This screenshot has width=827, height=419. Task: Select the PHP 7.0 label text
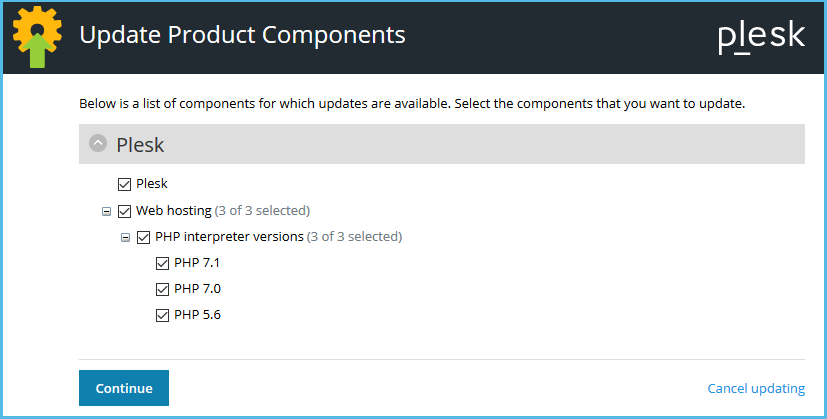coord(197,289)
